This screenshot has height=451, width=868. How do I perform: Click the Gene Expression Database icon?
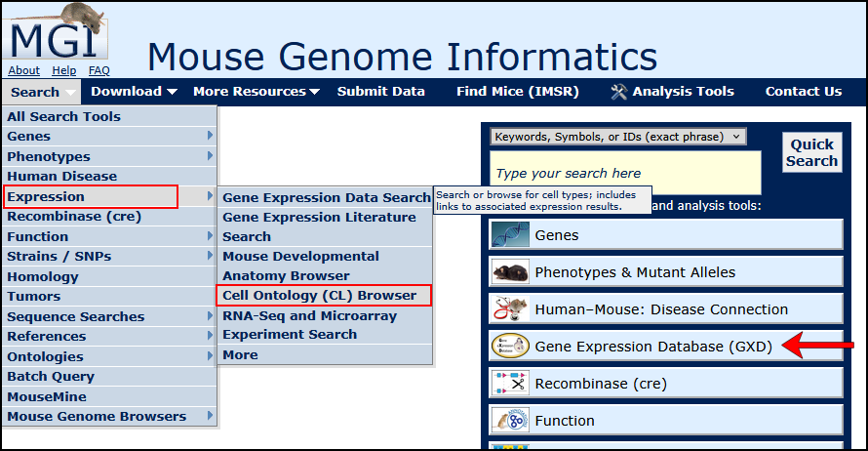tap(510, 347)
